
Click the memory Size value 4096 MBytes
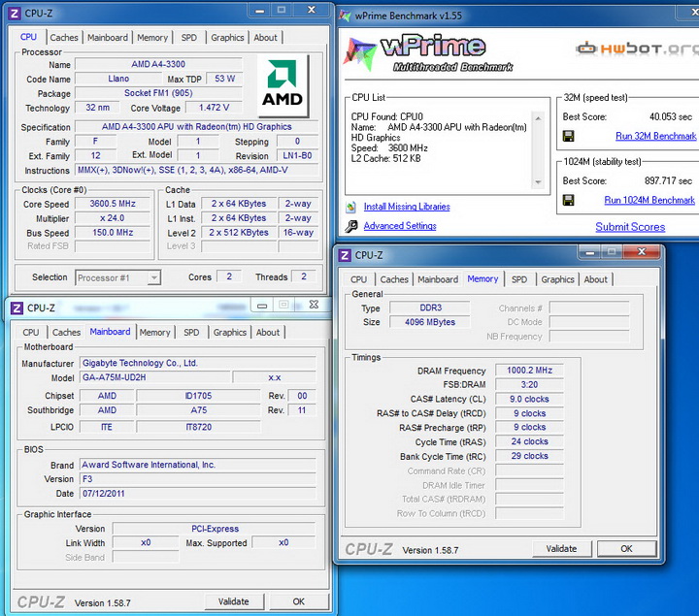click(x=430, y=322)
